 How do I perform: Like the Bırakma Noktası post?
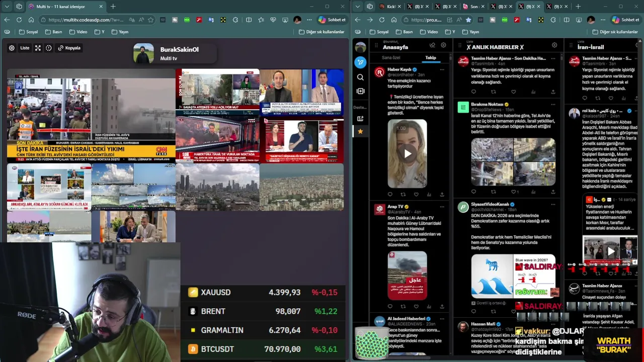click(513, 192)
